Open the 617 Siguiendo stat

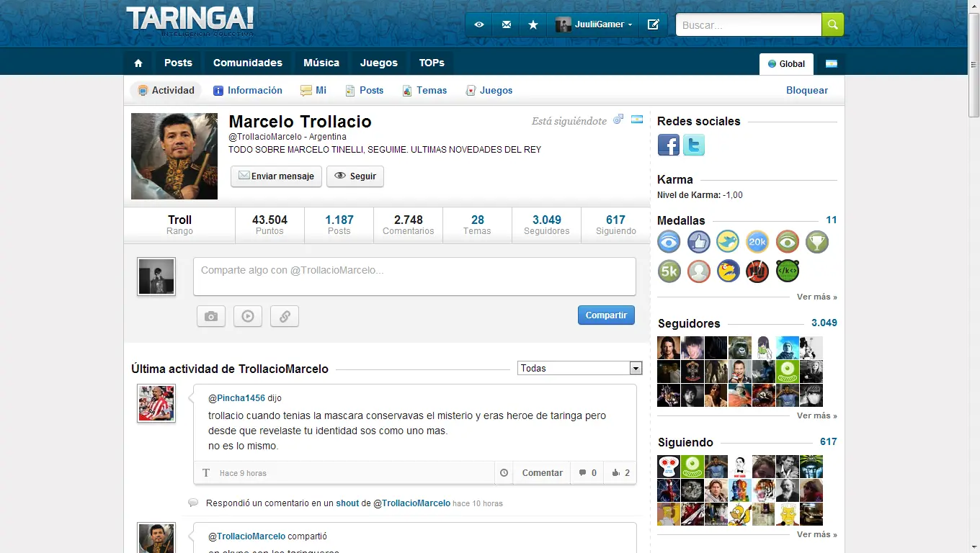(616, 225)
